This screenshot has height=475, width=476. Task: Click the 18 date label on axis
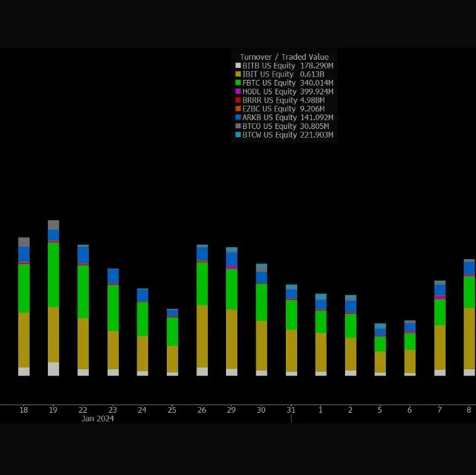click(24, 410)
